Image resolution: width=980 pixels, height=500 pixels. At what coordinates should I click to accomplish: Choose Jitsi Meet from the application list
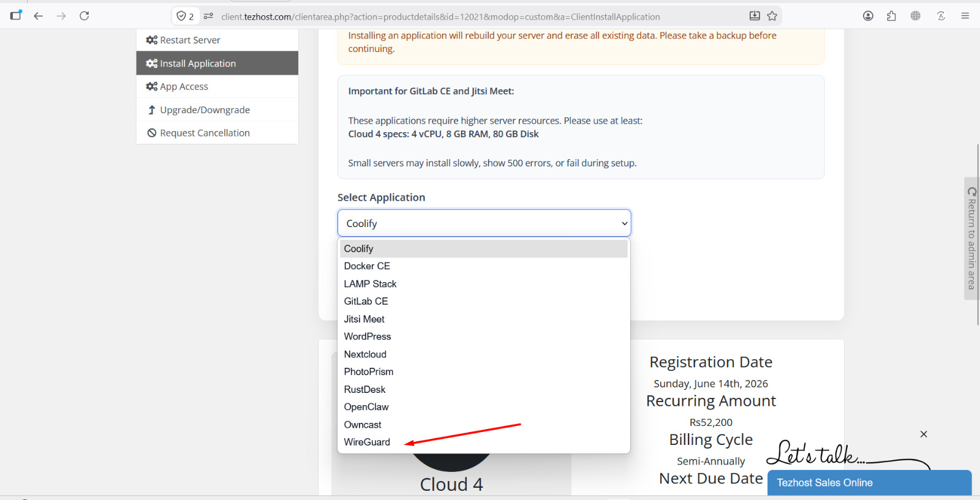484,319
